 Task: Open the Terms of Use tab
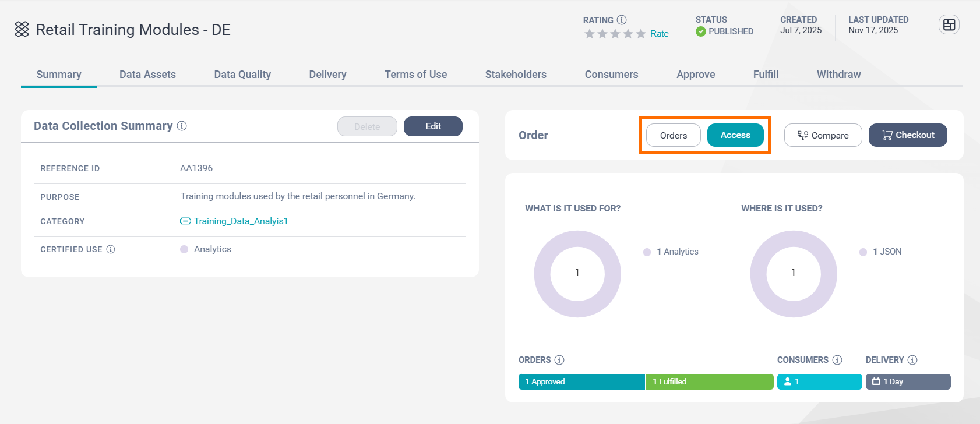point(415,75)
